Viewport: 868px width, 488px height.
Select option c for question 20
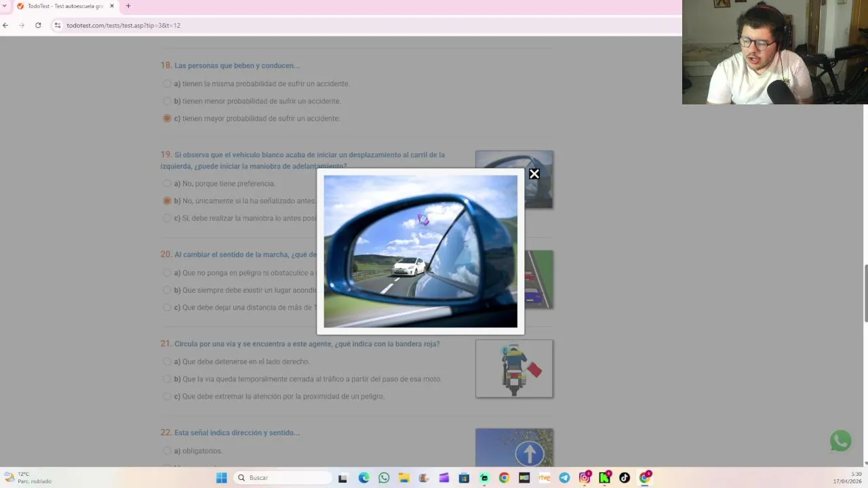click(x=167, y=307)
